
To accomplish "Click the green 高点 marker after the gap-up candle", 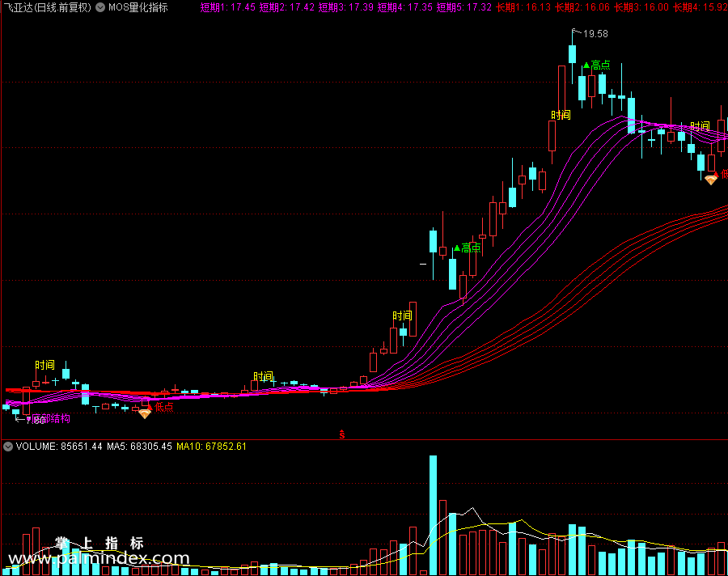I will coord(468,248).
